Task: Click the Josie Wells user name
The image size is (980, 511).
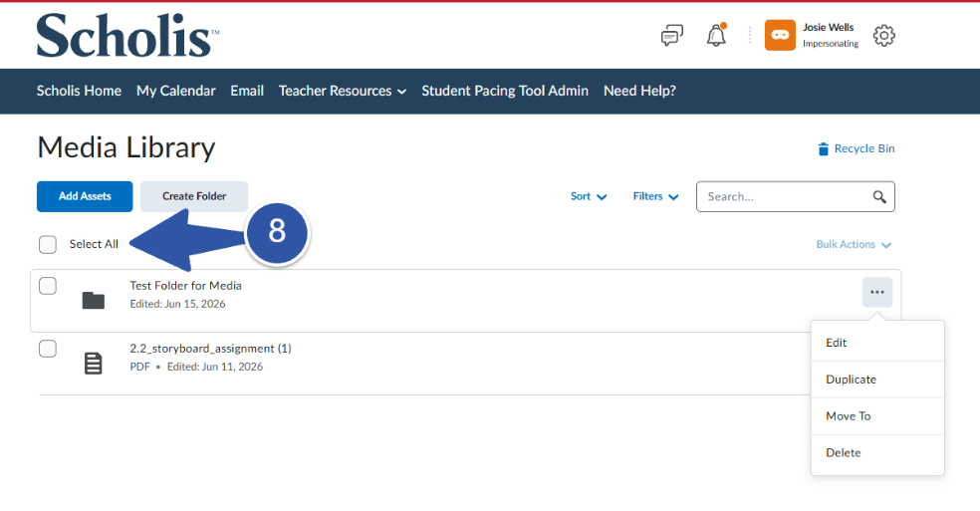Action: click(x=829, y=28)
